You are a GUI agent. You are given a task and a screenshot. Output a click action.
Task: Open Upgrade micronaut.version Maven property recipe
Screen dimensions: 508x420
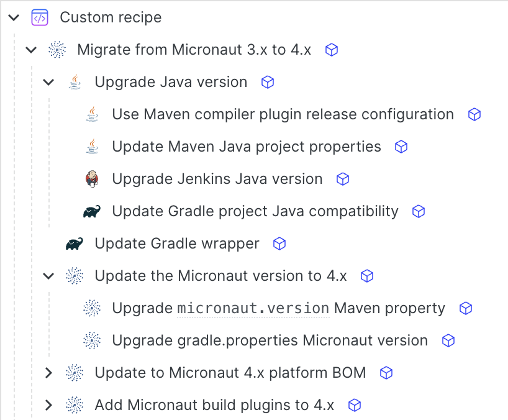[278, 308]
